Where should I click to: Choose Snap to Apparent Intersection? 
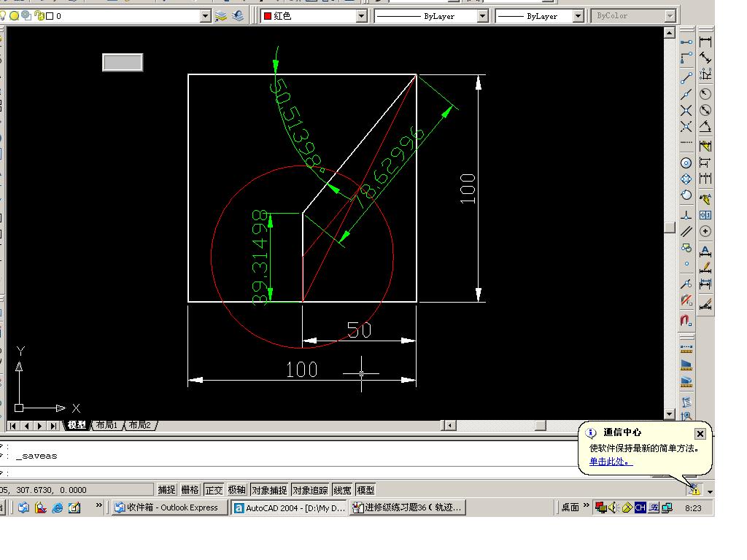[x=686, y=127]
